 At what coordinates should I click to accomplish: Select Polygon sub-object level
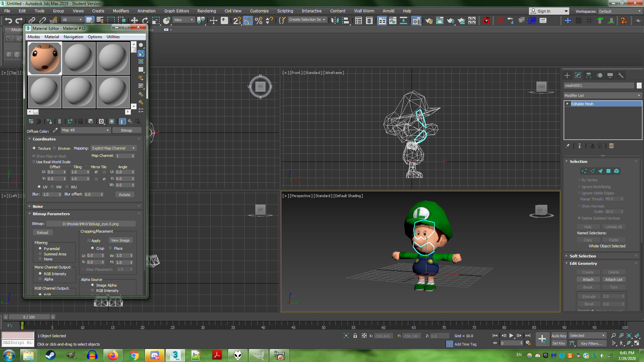tap(608, 171)
